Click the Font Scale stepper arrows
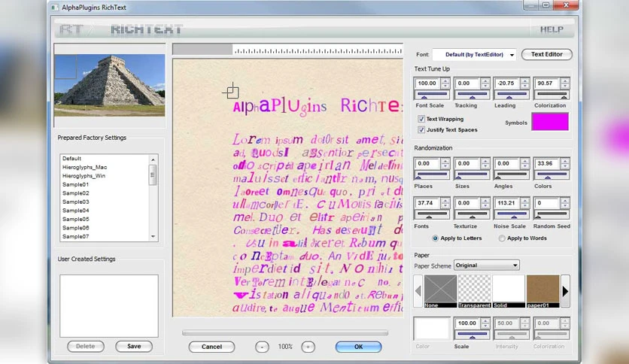Screen dimensions: 629x364 coord(445,83)
